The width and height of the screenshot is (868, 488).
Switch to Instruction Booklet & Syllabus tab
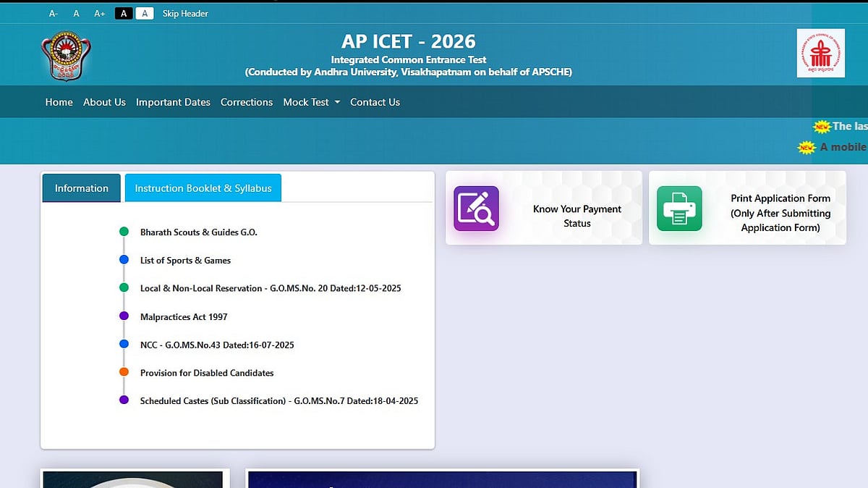(203, 188)
